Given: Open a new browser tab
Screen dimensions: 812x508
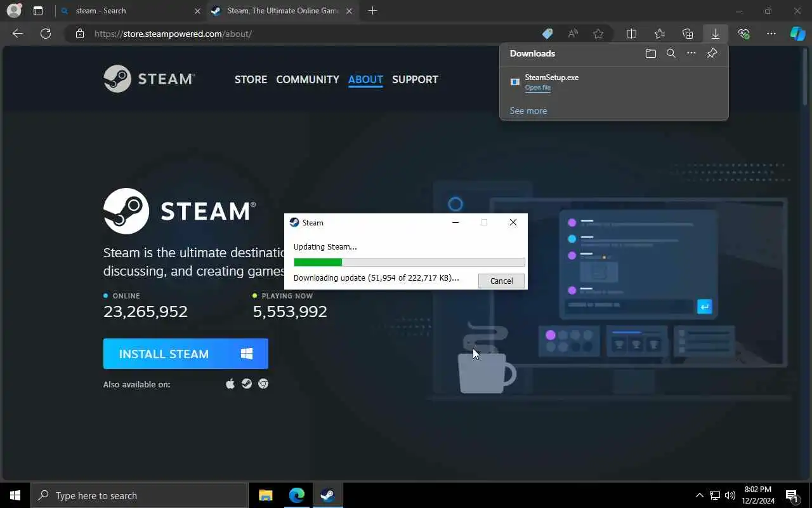Looking at the screenshot, I should click(372, 11).
